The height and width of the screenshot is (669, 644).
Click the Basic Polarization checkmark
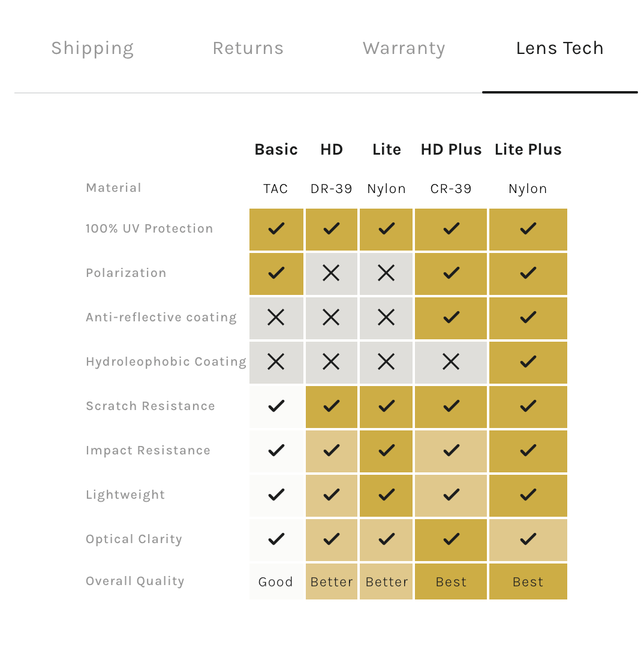point(276,273)
